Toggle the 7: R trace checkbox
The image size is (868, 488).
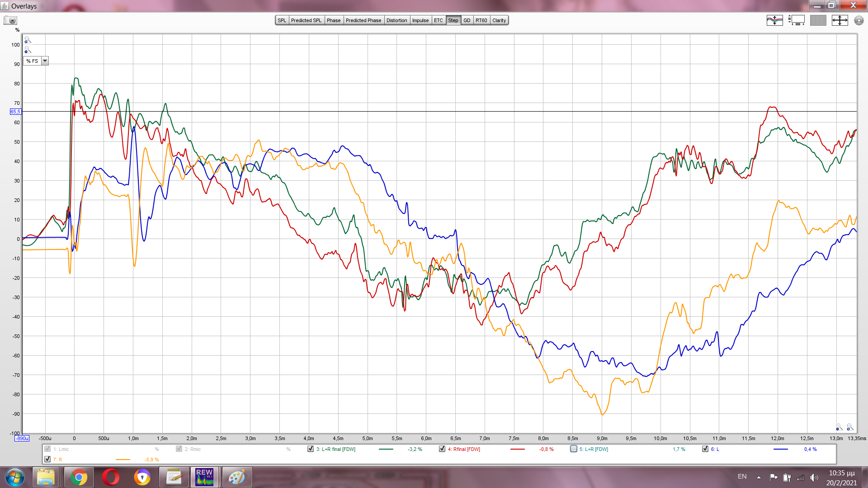click(47, 459)
